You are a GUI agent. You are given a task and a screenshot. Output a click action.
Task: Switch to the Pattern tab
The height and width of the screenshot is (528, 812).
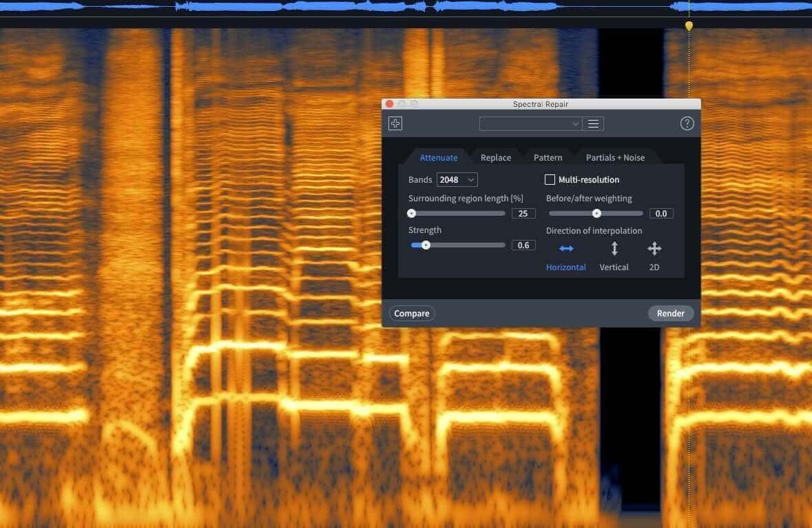click(x=548, y=158)
